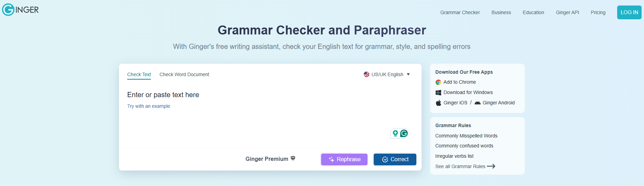Click into the Enter or paste text area

270,114
